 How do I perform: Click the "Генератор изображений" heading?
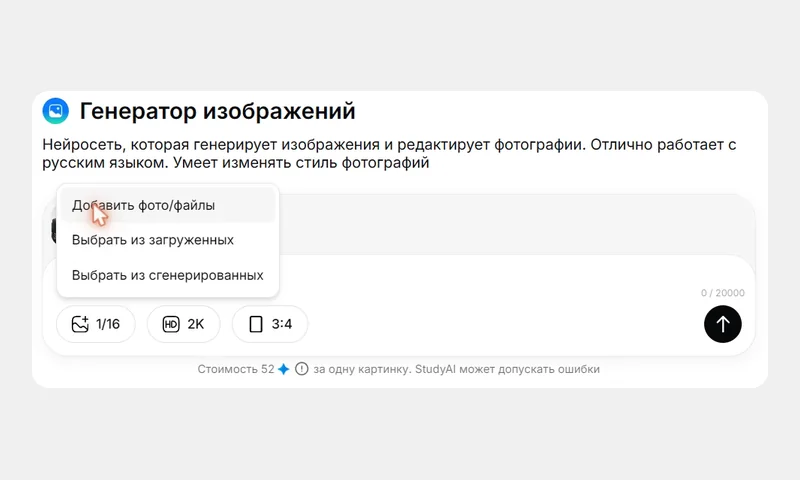click(x=217, y=111)
